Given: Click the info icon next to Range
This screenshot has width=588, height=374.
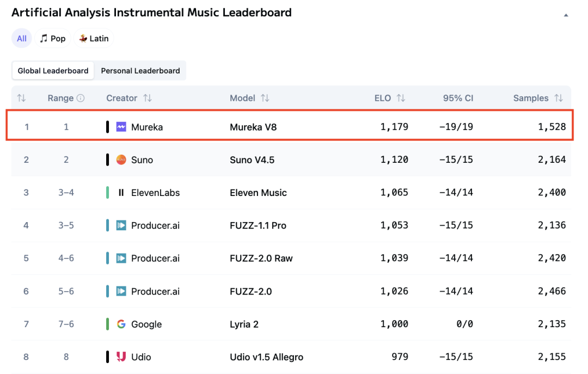Looking at the screenshot, I should [x=81, y=99].
